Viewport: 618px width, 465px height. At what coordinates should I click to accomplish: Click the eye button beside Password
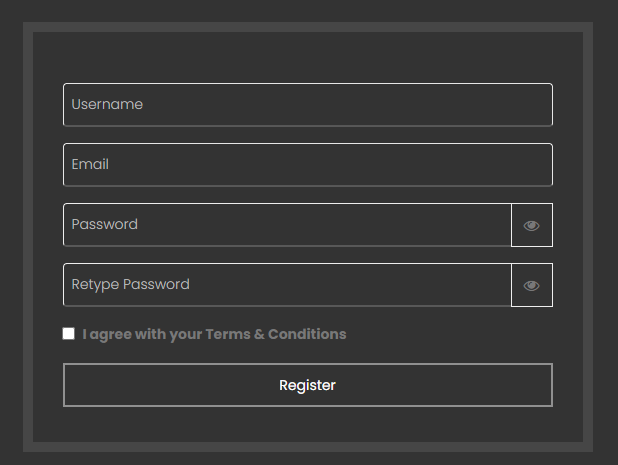coord(532,225)
